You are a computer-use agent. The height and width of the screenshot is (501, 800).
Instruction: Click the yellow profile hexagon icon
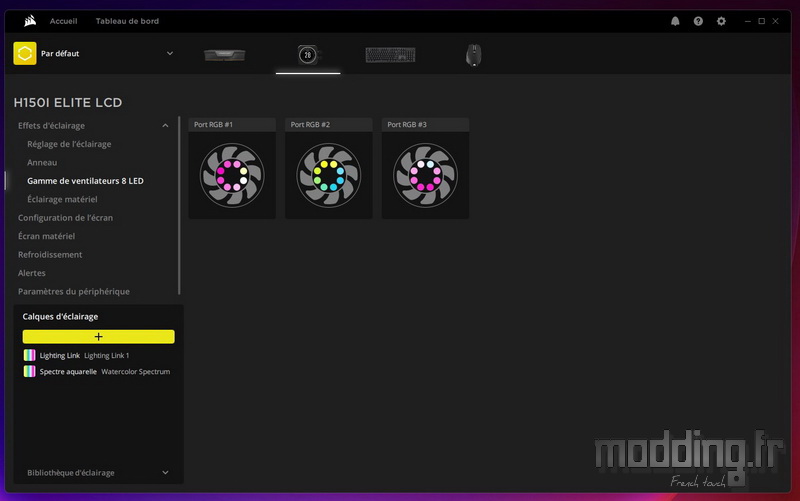click(24, 54)
